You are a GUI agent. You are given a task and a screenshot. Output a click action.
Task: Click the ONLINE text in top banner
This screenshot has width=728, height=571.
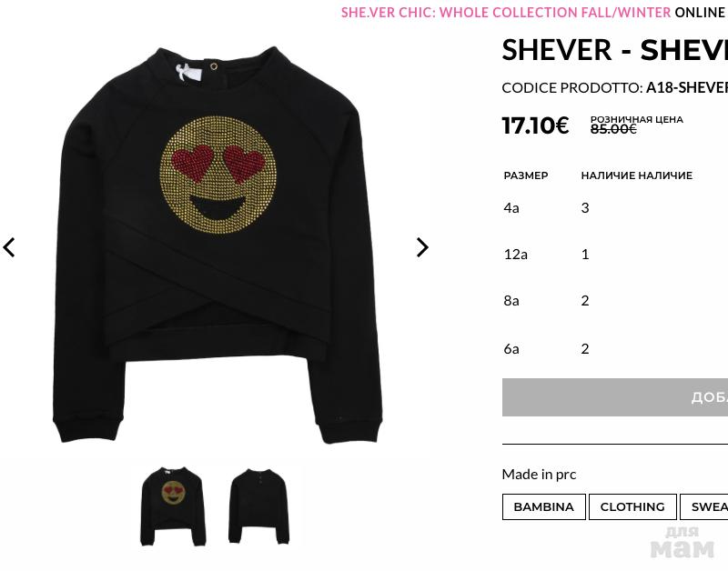(x=699, y=12)
